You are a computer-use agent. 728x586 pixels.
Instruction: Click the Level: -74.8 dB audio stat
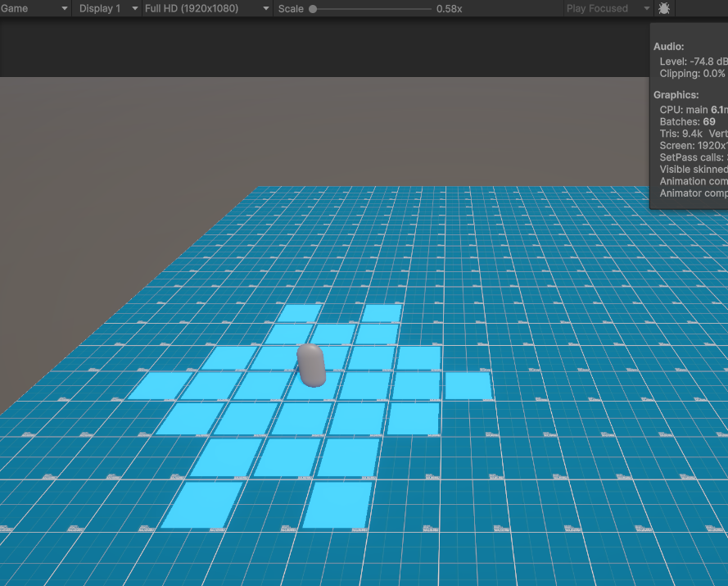(x=694, y=61)
